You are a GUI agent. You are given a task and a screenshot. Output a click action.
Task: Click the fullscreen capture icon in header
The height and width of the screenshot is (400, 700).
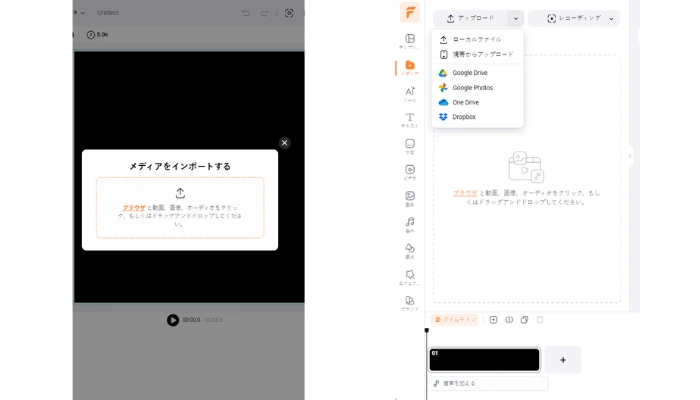[289, 13]
